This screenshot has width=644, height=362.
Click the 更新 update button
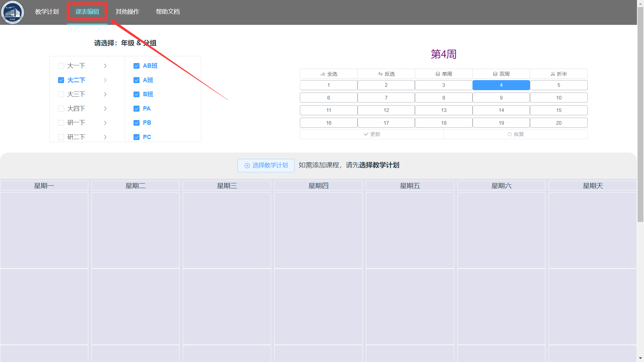372,134
